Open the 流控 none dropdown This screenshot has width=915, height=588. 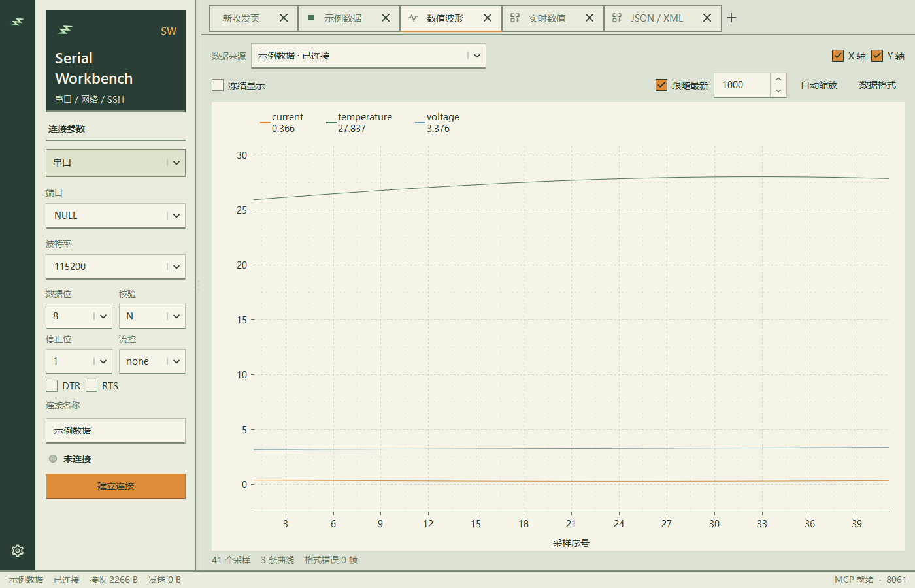coord(152,361)
